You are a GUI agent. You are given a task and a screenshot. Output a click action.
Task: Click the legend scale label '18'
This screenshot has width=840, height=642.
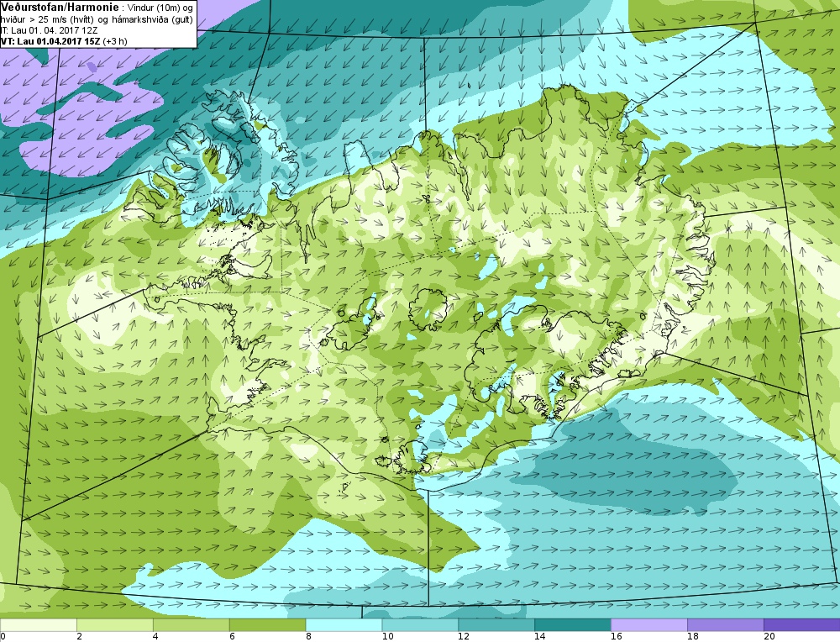(x=693, y=636)
